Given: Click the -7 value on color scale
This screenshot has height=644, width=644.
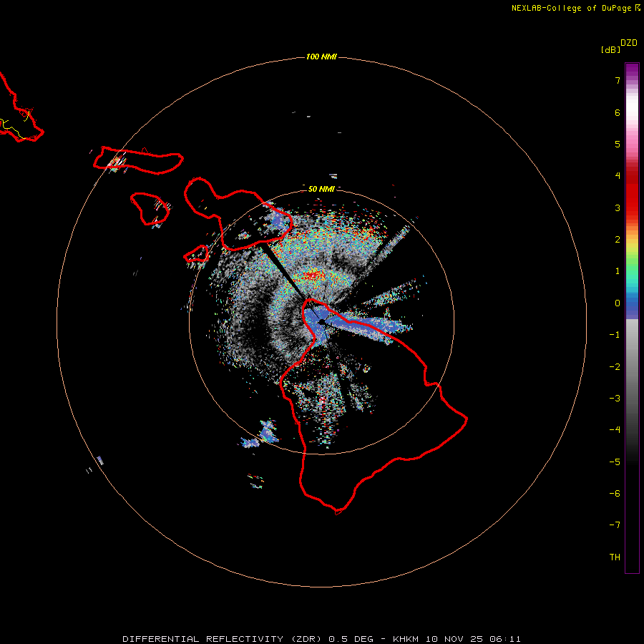Looking at the screenshot, I should pyautogui.click(x=615, y=525).
